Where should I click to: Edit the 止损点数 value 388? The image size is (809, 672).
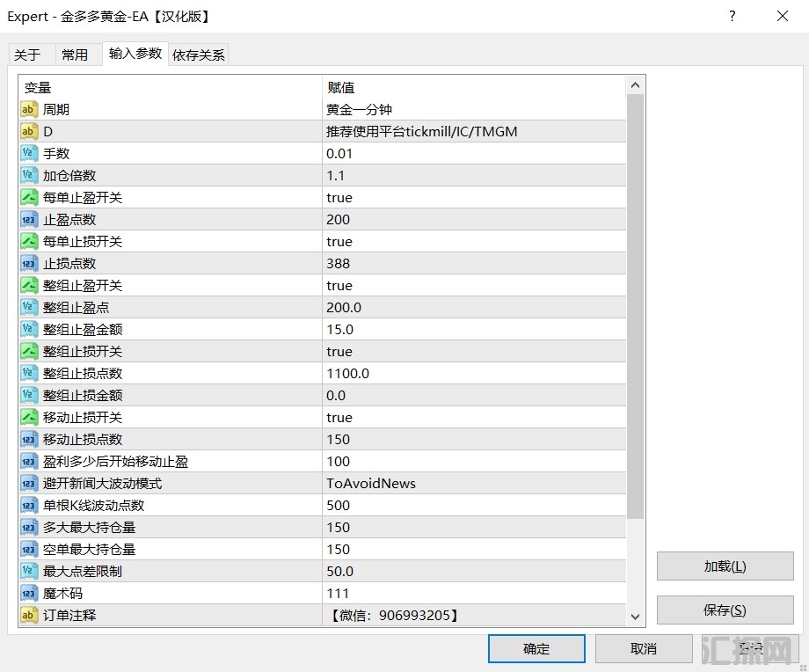click(x=473, y=264)
